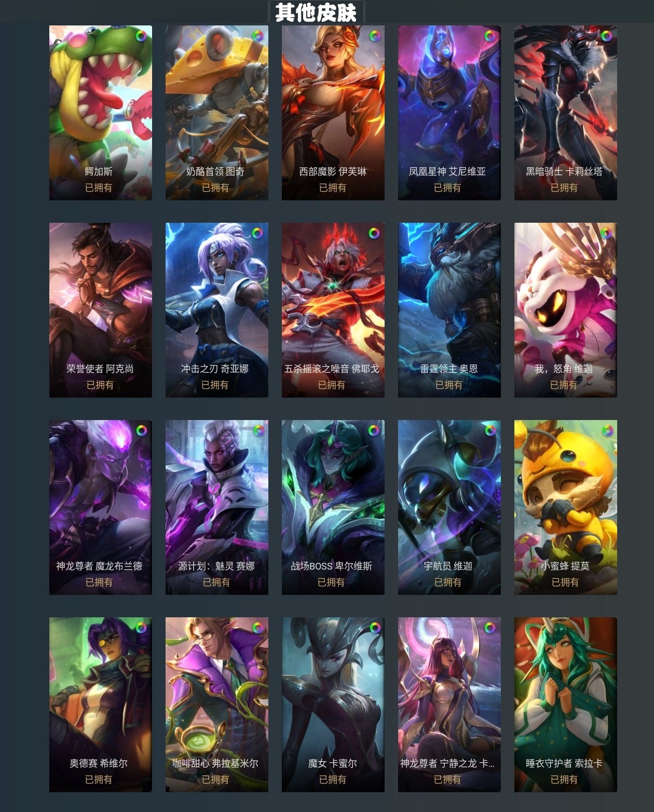Click 已拥有 label under 我，怒角 维迦

point(564,385)
